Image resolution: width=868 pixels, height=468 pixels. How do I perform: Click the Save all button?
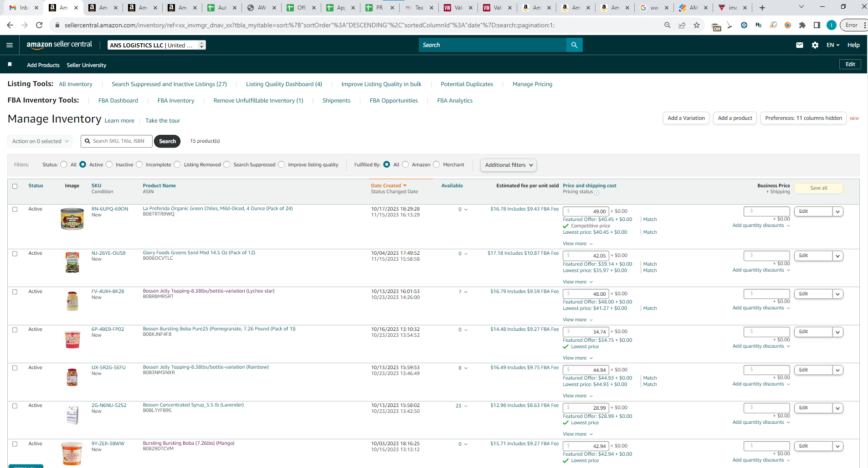(819, 188)
